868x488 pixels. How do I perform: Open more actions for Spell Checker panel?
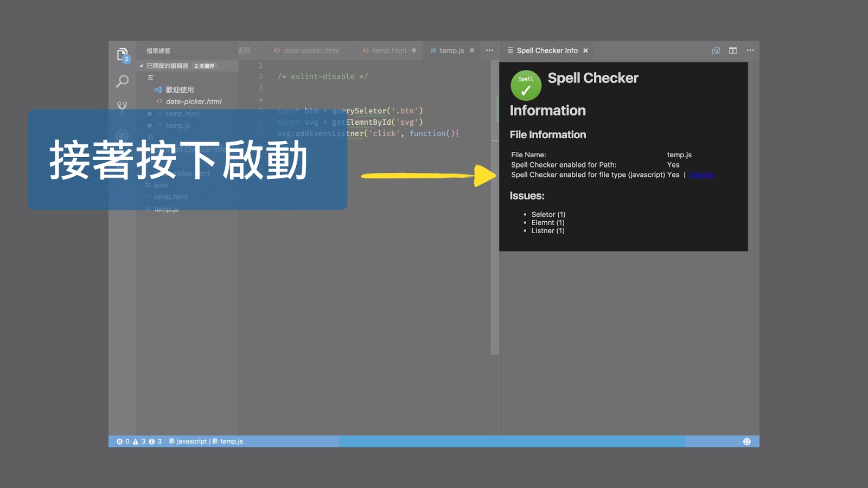point(750,50)
